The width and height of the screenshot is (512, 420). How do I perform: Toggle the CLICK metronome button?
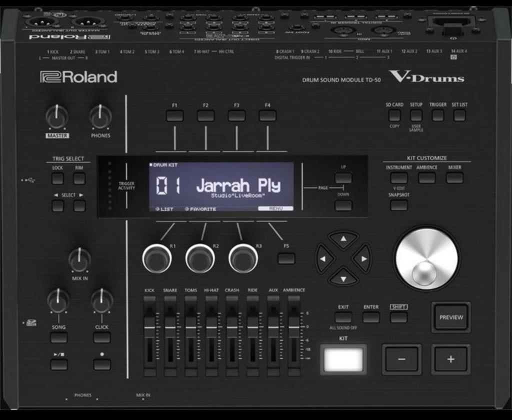coord(101,337)
